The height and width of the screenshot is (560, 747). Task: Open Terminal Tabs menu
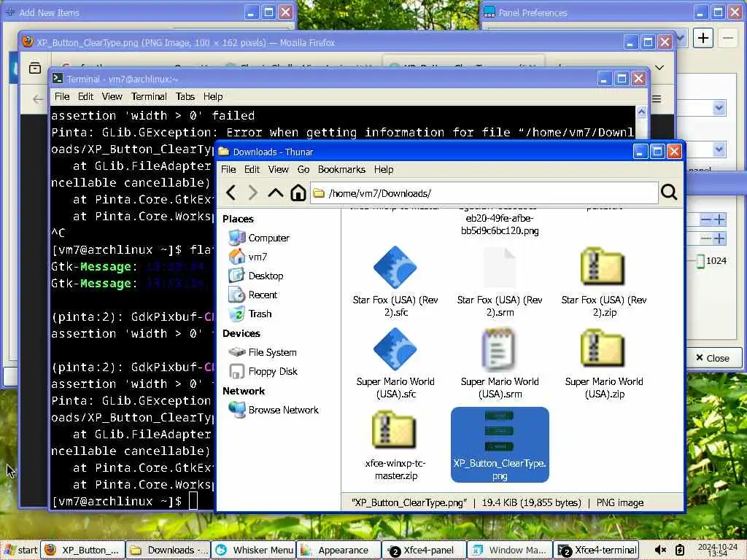click(185, 97)
